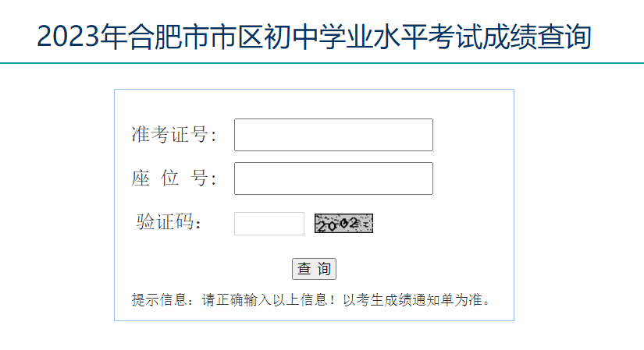This screenshot has width=644, height=350.
Task: Focus the 座位号 text box
Action: (333, 179)
